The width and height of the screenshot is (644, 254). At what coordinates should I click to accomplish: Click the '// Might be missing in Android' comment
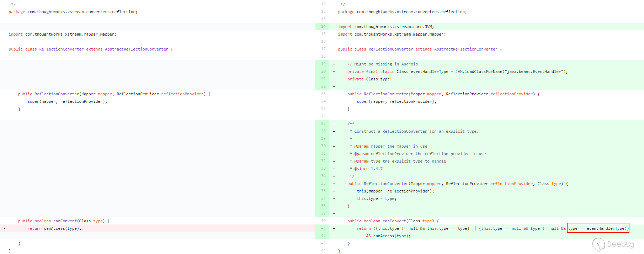pos(382,64)
